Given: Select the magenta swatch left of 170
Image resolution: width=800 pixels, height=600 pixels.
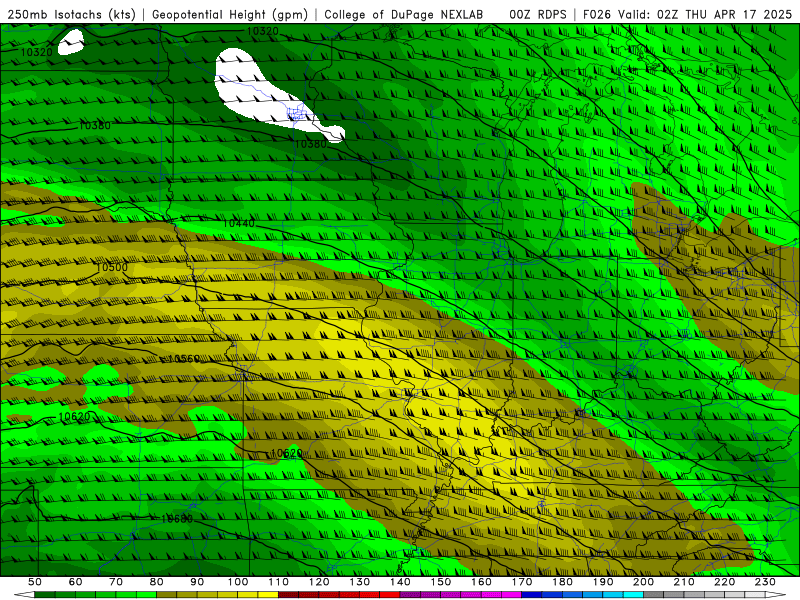Looking at the screenshot, I should tap(512, 595).
